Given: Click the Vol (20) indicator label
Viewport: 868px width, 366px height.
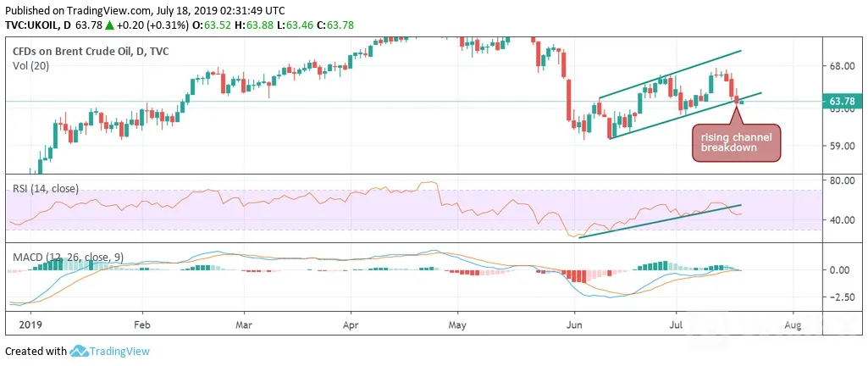Looking at the screenshot, I should point(30,64).
